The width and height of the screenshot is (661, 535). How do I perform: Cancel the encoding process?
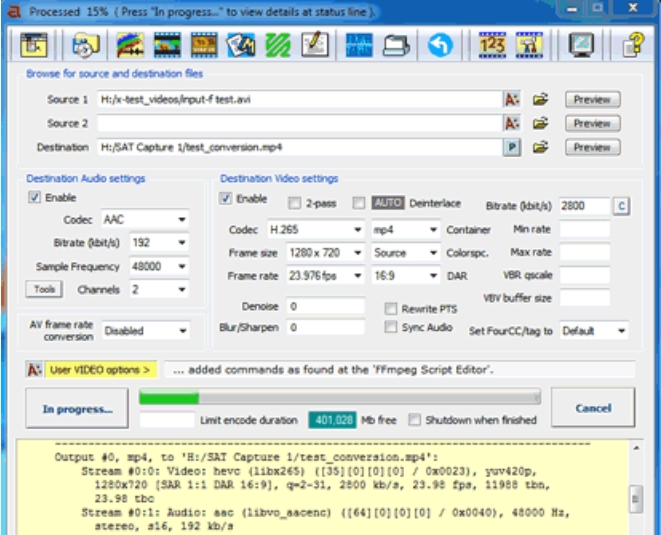[x=593, y=408]
